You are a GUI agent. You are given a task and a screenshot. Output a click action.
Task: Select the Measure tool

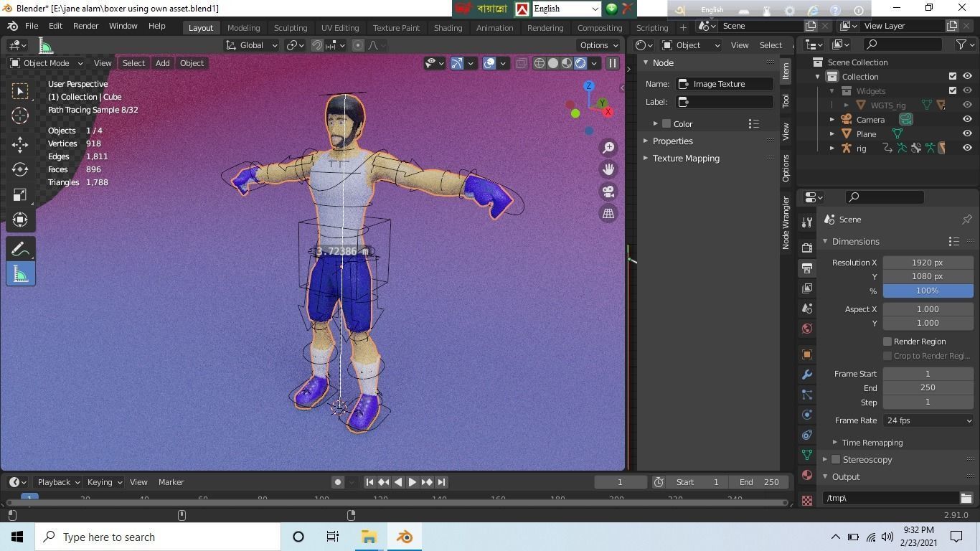pyautogui.click(x=20, y=274)
